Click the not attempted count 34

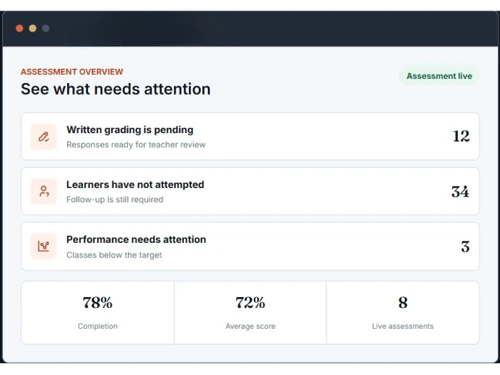tap(460, 192)
